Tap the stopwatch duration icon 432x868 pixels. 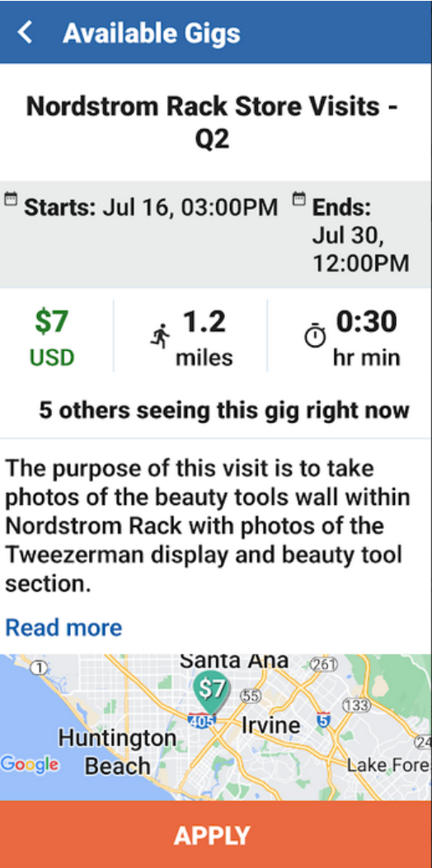click(316, 335)
